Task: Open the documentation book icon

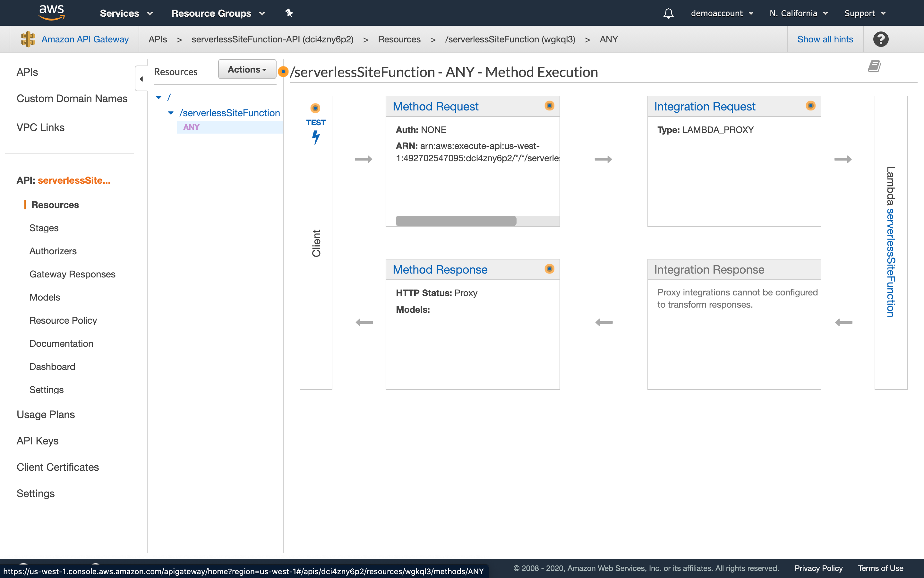Action: tap(874, 66)
